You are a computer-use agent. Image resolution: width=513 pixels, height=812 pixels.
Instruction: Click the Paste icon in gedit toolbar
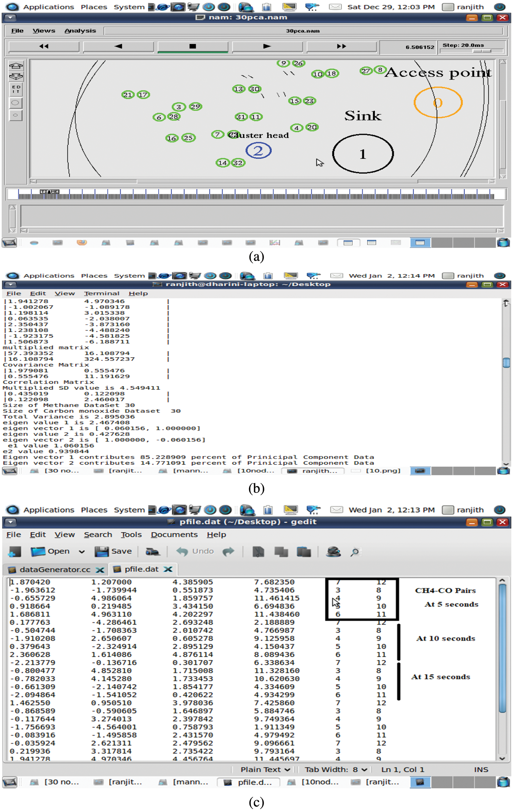point(303,552)
